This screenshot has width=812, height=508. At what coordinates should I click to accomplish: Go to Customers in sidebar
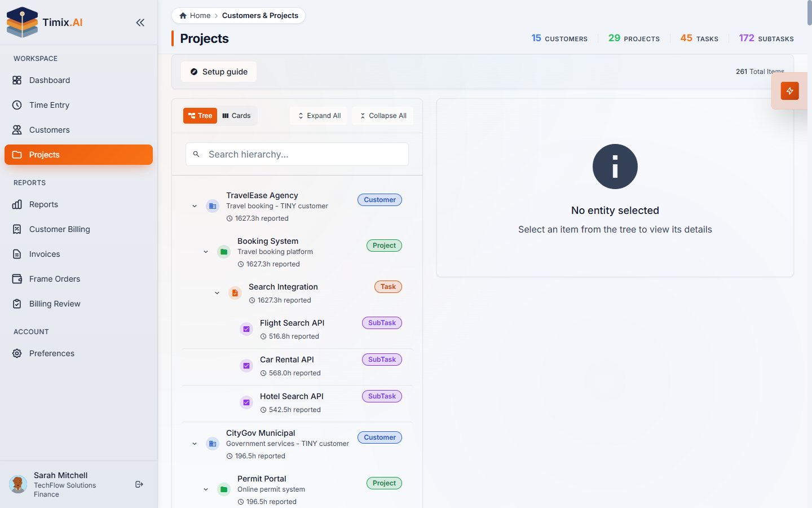point(78,130)
